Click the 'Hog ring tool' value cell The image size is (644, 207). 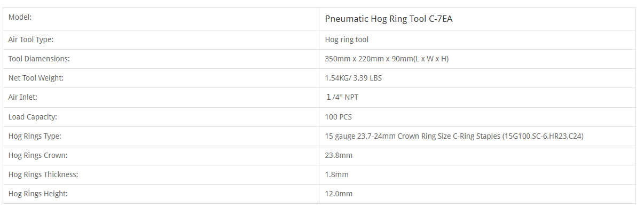point(477,39)
